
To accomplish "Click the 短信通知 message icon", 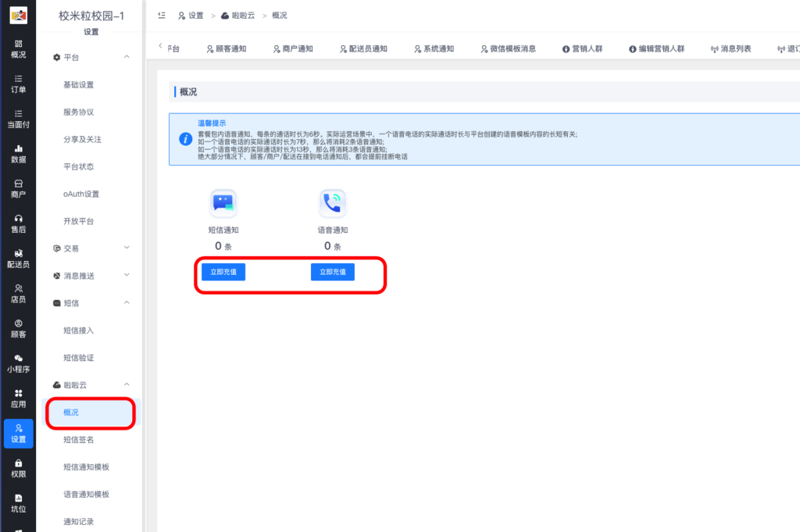I will point(223,202).
